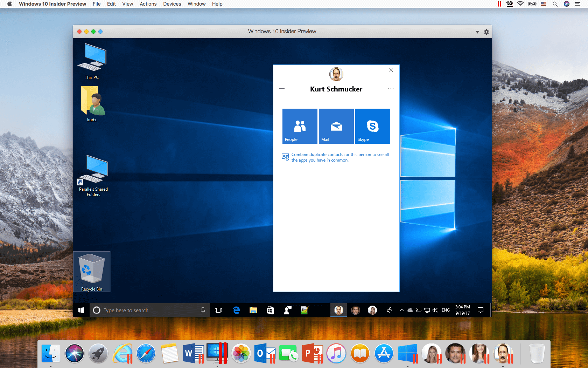This screenshot has width=588, height=368.
Task: Open the Mac App Store from the Dock
Action: coord(384,353)
